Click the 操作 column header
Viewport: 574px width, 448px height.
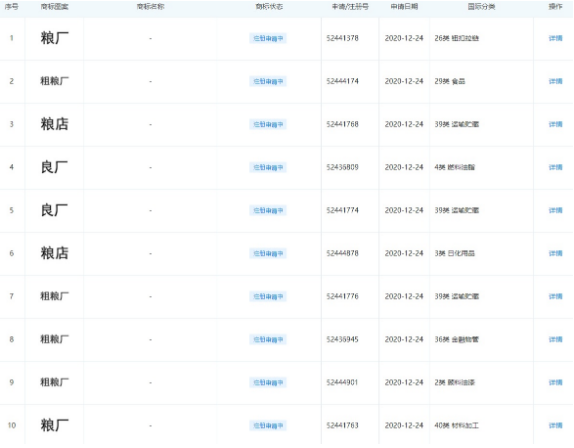coord(555,7)
